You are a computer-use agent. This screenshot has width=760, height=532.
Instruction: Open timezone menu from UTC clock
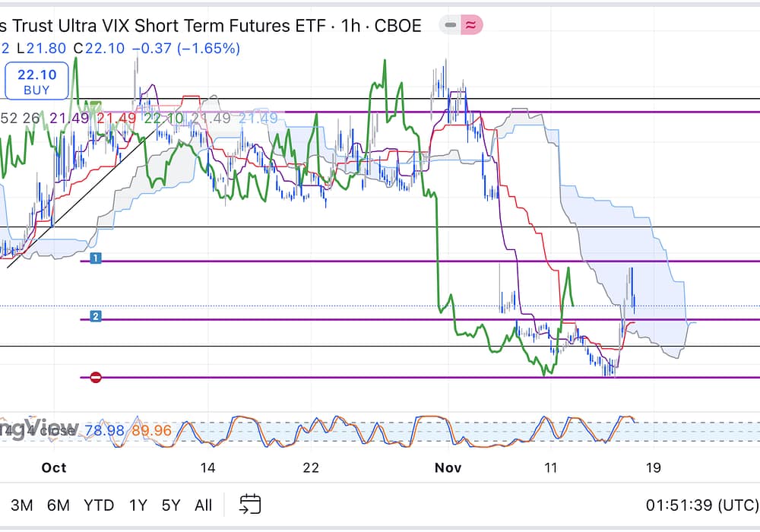click(701, 505)
